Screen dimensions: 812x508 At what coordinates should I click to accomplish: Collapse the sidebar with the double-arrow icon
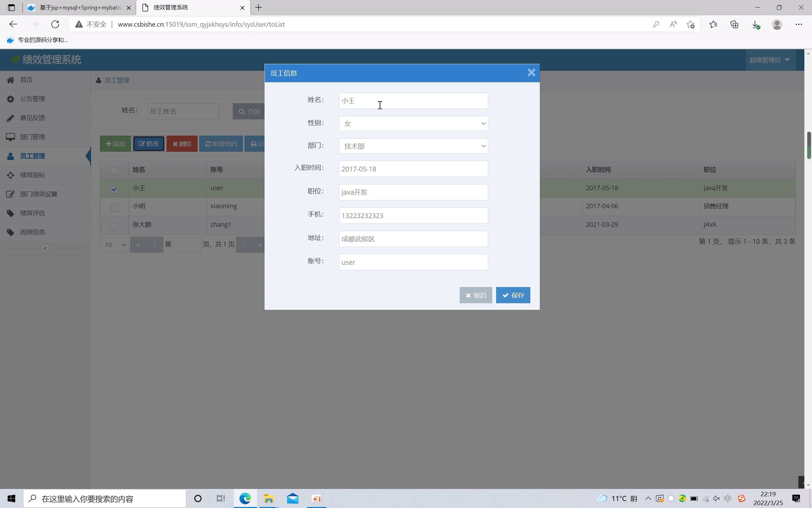coord(45,249)
